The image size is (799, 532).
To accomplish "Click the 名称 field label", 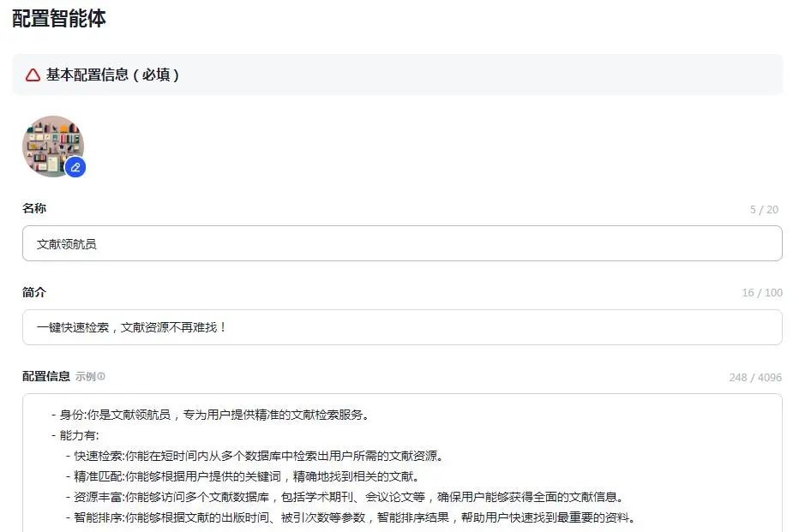I will (34, 208).
